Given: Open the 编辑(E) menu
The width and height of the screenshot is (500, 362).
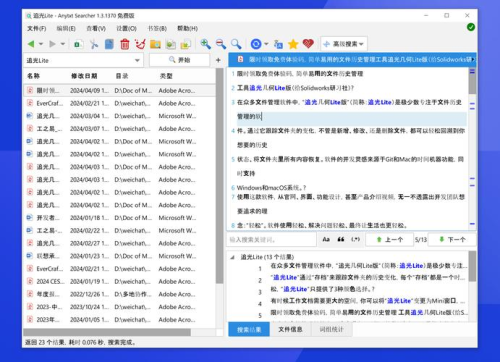Looking at the screenshot, I should click(66, 28).
